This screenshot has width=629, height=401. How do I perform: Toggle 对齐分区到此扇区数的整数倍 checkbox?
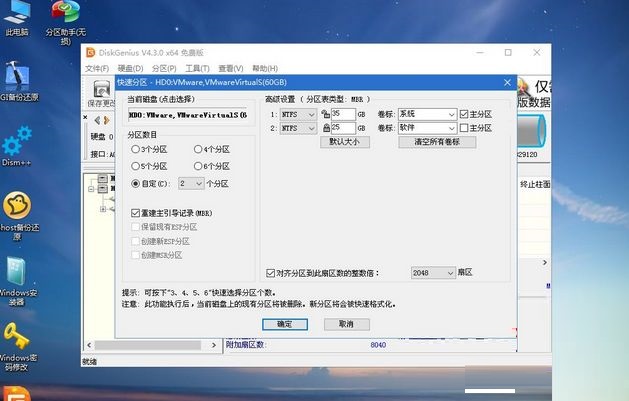click(270, 273)
